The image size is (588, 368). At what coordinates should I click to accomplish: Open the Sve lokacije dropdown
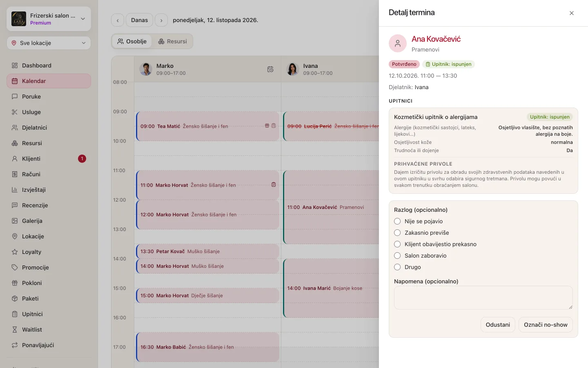pos(49,43)
